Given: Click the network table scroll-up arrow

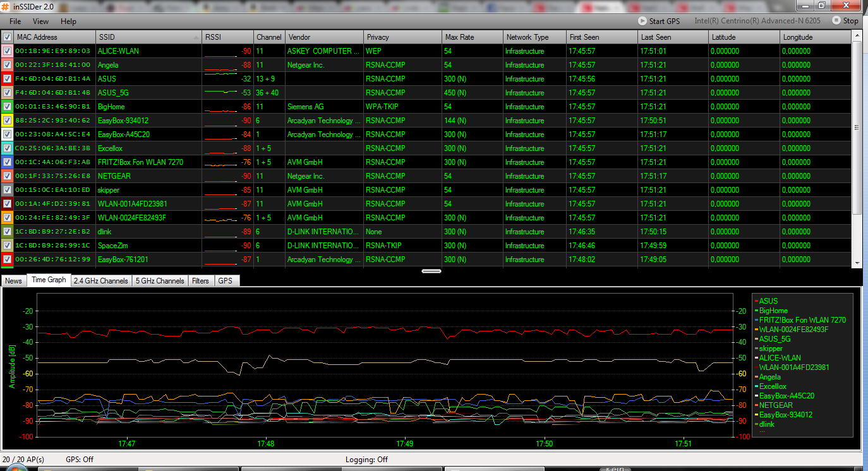Looking at the screenshot, I should pos(857,35).
